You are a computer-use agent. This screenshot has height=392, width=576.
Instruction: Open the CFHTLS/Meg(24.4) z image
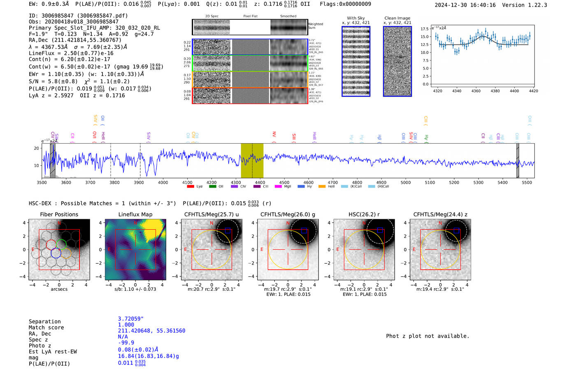coord(440,250)
